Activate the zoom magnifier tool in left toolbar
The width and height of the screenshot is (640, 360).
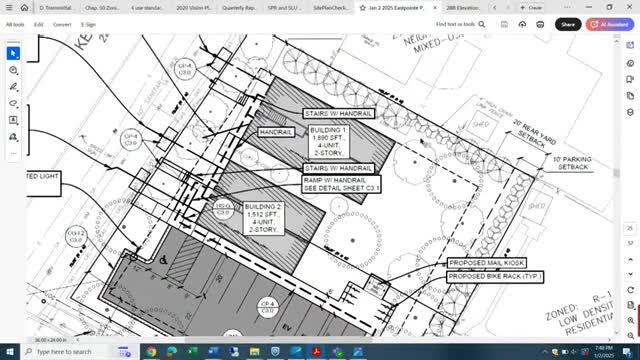tap(13, 70)
